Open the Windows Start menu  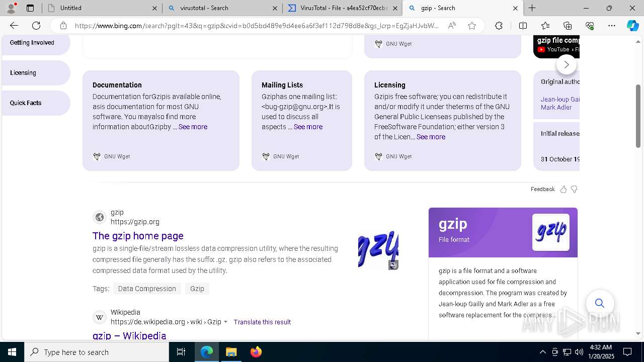point(12,352)
